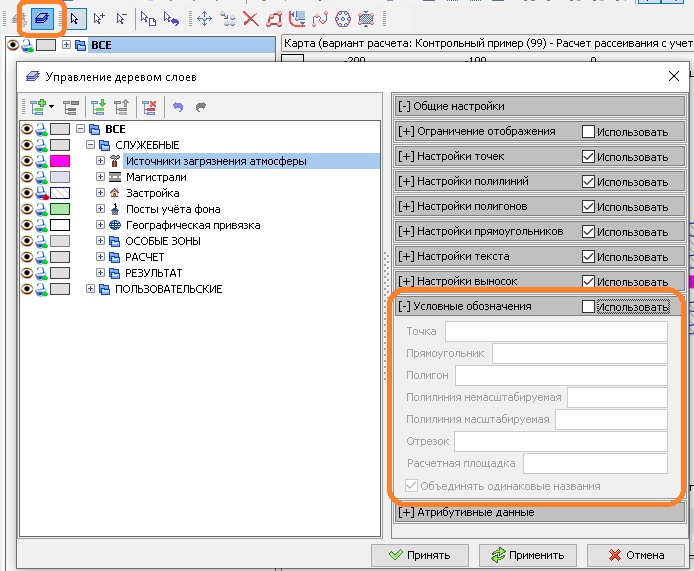This screenshot has width=694, height=571.
Task: Select the Застройка layer in the tree
Action: point(152,193)
